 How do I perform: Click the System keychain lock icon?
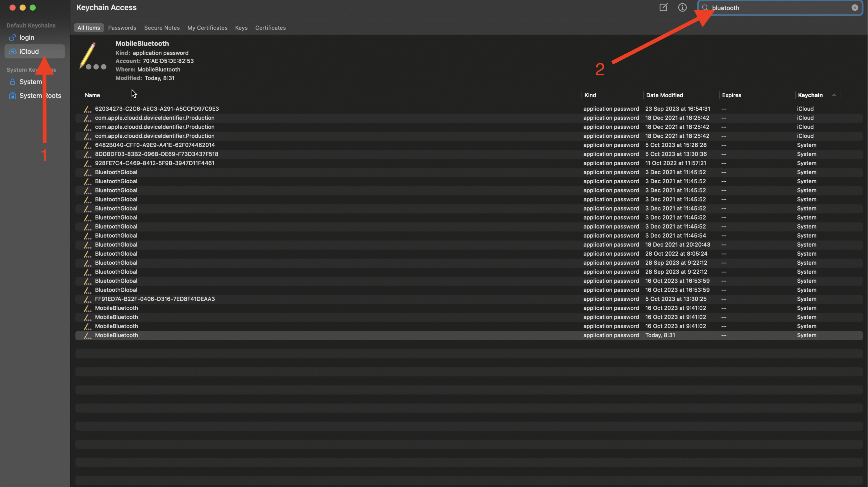pyautogui.click(x=13, y=82)
